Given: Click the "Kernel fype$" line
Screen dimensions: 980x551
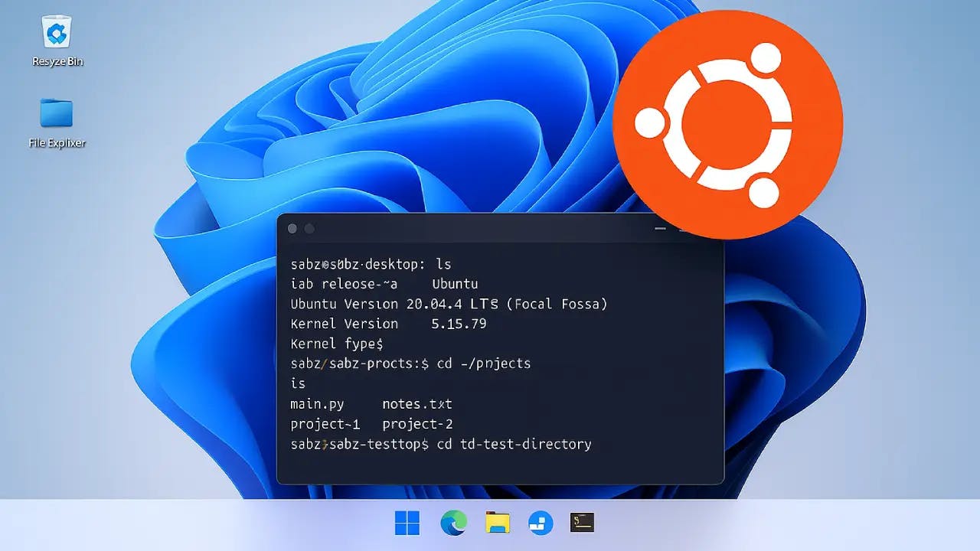Looking at the screenshot, I should pyautogui.click(x=336, y=344).
